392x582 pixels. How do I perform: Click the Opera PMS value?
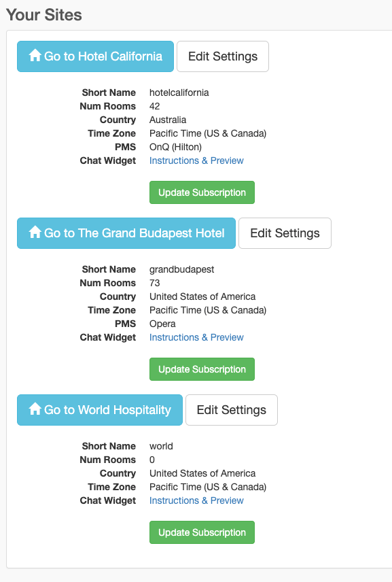click(x=162, y=324)
